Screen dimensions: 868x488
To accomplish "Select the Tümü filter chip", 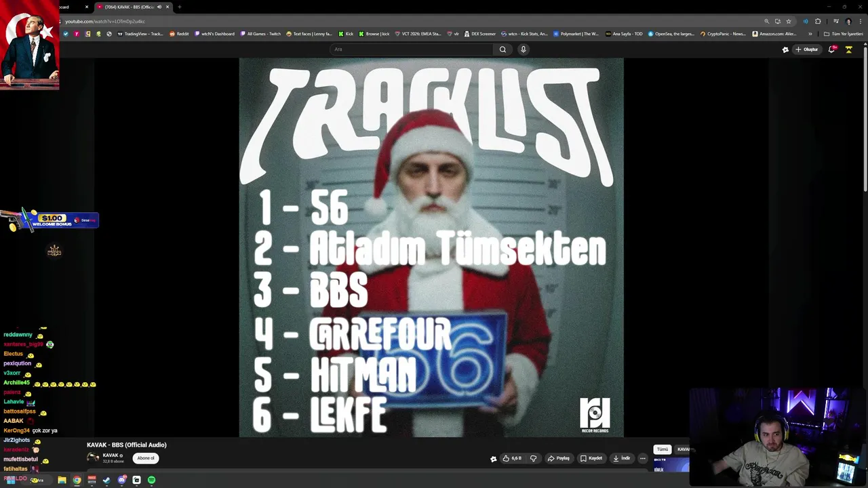I will 663,449.
